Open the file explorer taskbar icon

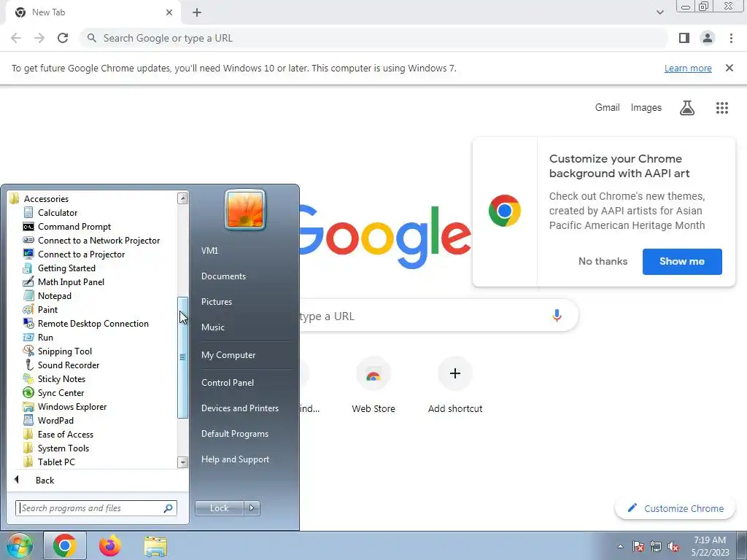click(156, 547)
